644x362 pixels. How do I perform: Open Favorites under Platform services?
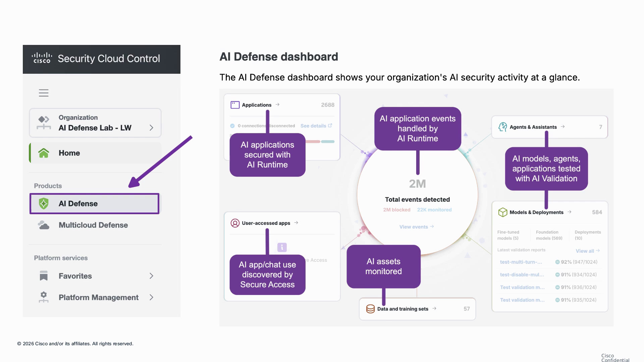pos(95,276)
